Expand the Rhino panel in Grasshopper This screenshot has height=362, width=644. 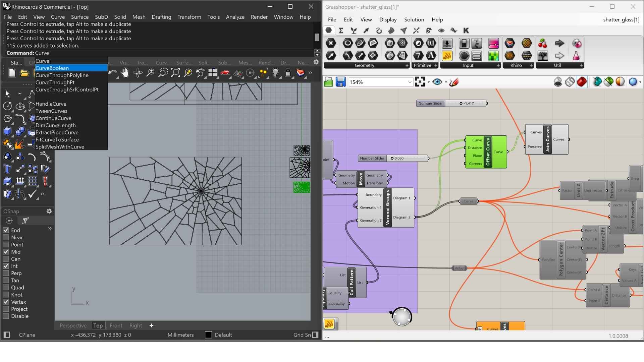531,66
